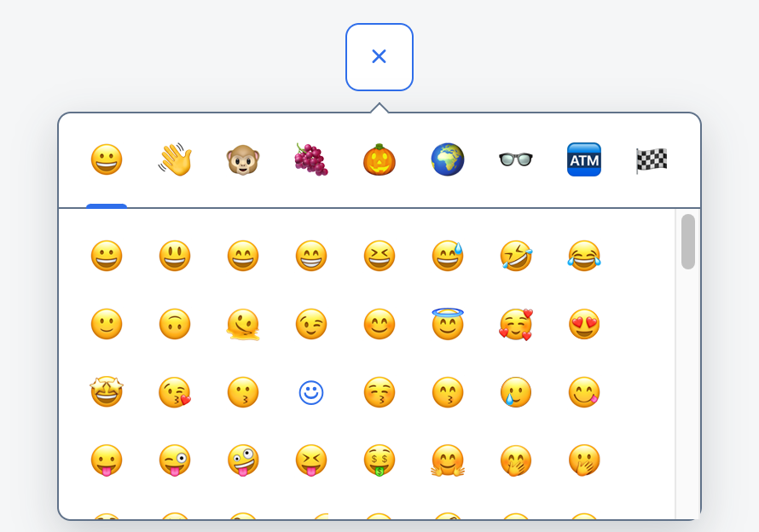The height and width of the screenshot is (532, 759).
Task: Pick the zany face with tongue out
Action: [x=243, y=460]
